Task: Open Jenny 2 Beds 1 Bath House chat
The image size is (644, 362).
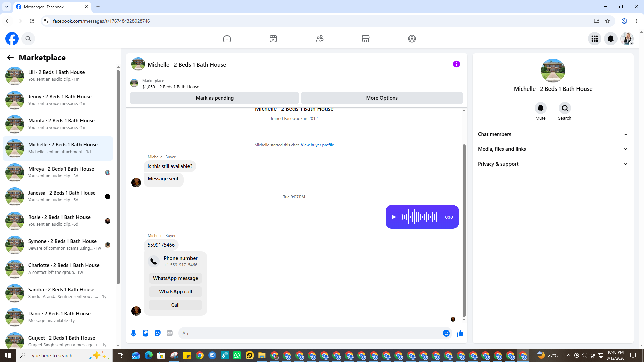Action: point(58,100)
